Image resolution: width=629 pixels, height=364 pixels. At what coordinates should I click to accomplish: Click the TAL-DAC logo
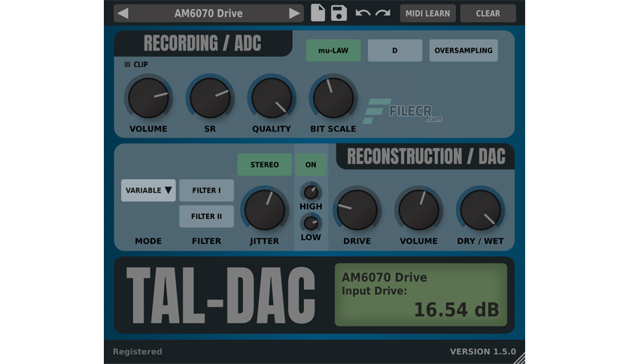(221, 295)
